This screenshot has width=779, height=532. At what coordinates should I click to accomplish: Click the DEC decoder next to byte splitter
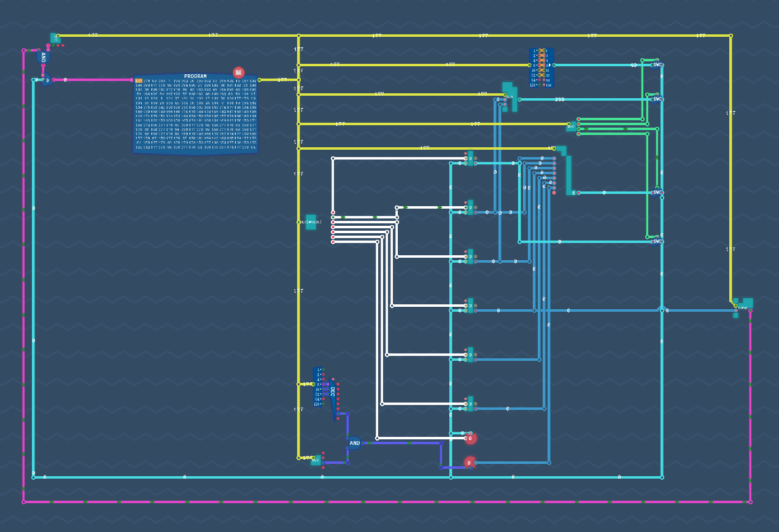coord(333,393)
